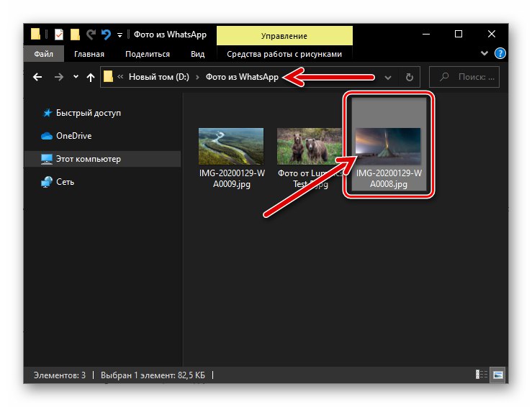The image size is (532, 407).
Task: Open the recent locations dropdown arrow
Action: click(76, 77)
